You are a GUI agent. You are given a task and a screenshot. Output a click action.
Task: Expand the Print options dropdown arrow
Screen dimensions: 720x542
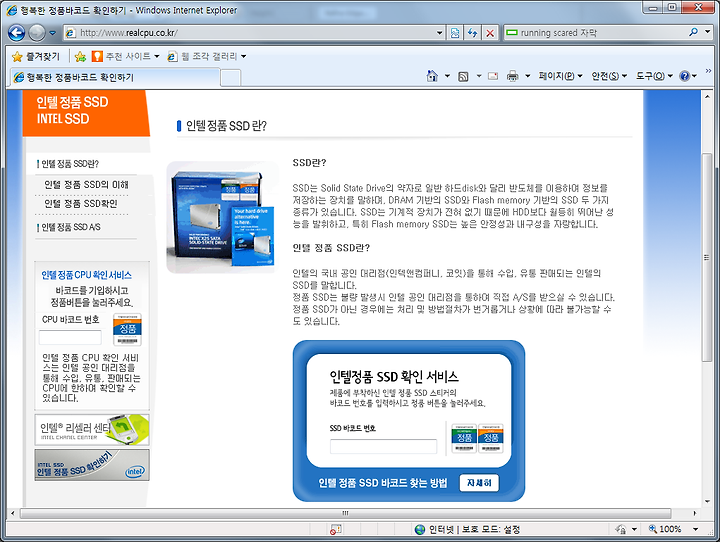pyautogui.click(x=528, y=76)
